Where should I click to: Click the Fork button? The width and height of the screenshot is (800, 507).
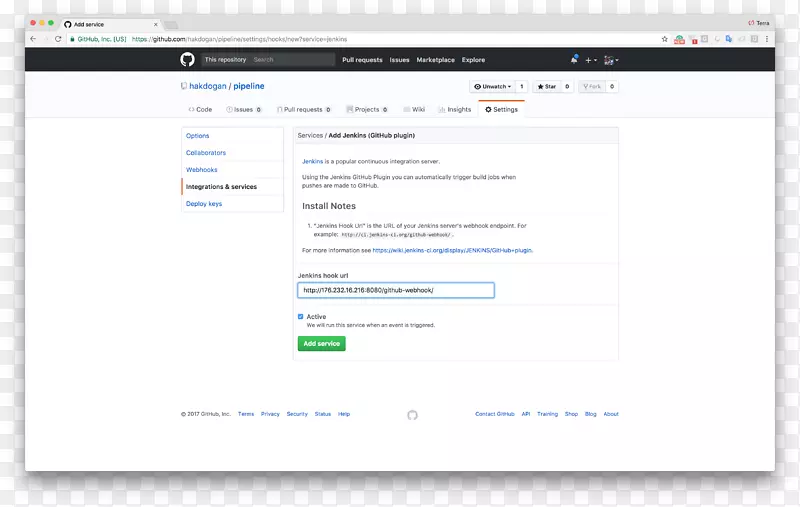tap(592, 87)
